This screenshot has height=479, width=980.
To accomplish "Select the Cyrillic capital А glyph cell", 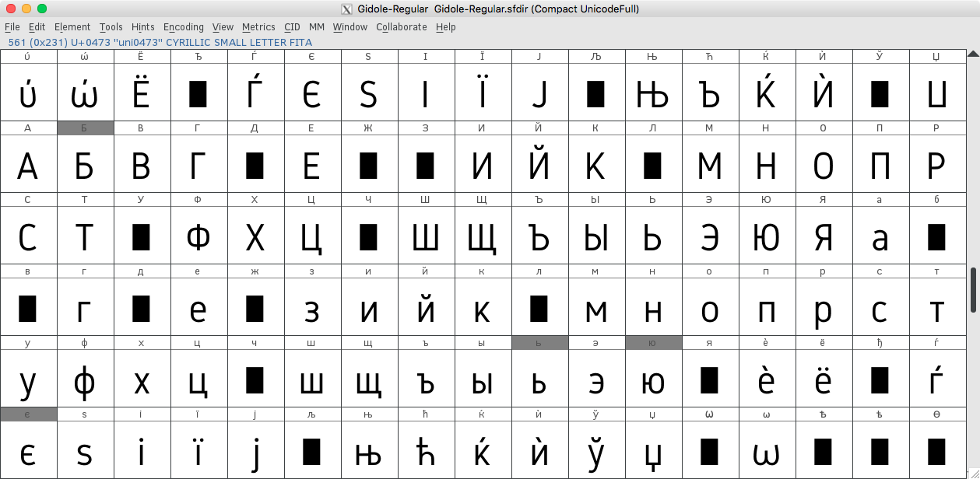I will tap(28, 164).
